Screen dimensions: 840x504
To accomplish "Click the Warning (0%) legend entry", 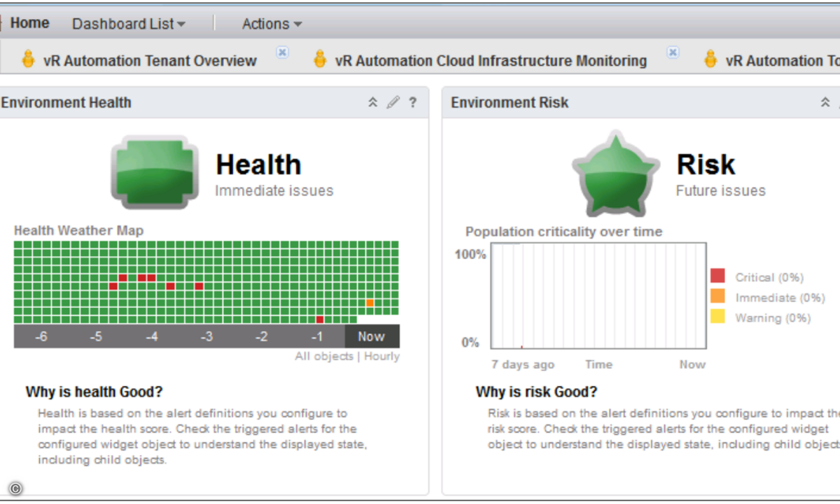I will (x=760, y=318).
